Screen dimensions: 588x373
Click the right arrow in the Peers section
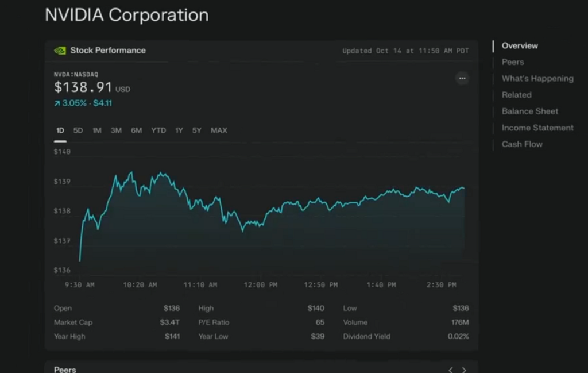click(463, 370)
